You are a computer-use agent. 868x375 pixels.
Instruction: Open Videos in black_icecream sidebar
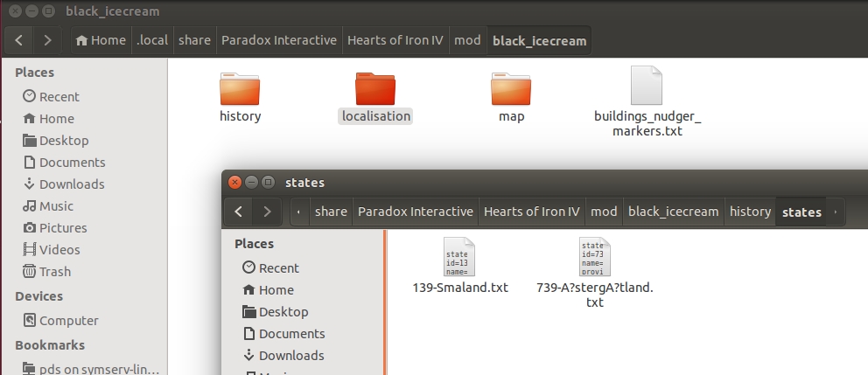(52, 250)
